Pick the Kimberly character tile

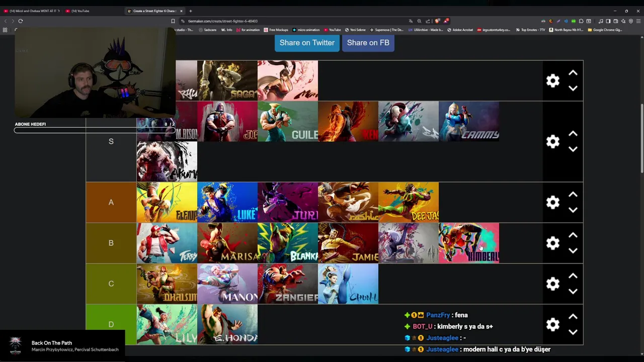469,243
